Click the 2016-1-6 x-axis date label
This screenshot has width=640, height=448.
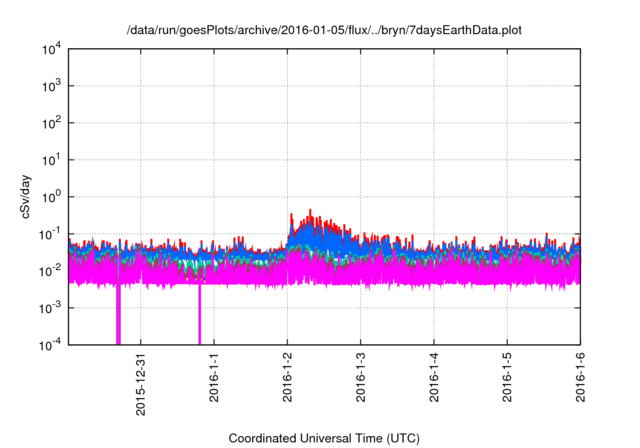(580, 378)
